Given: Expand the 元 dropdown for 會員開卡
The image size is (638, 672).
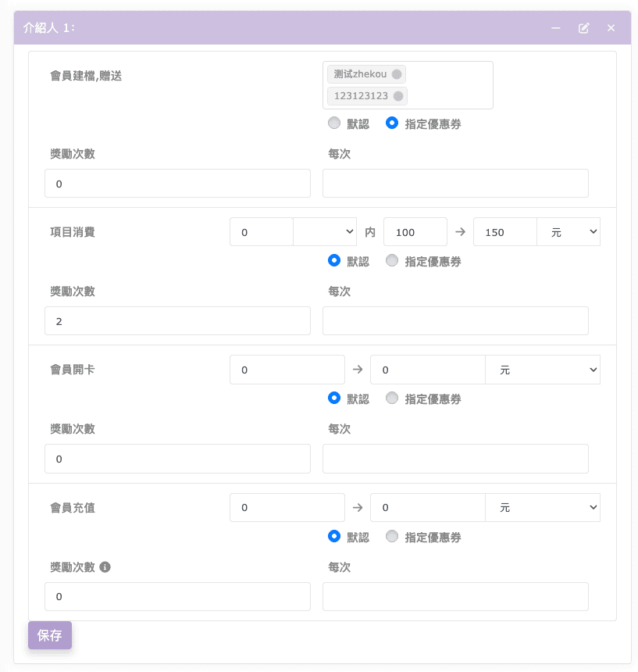Looking at the screenshot, I should (542, 370).
